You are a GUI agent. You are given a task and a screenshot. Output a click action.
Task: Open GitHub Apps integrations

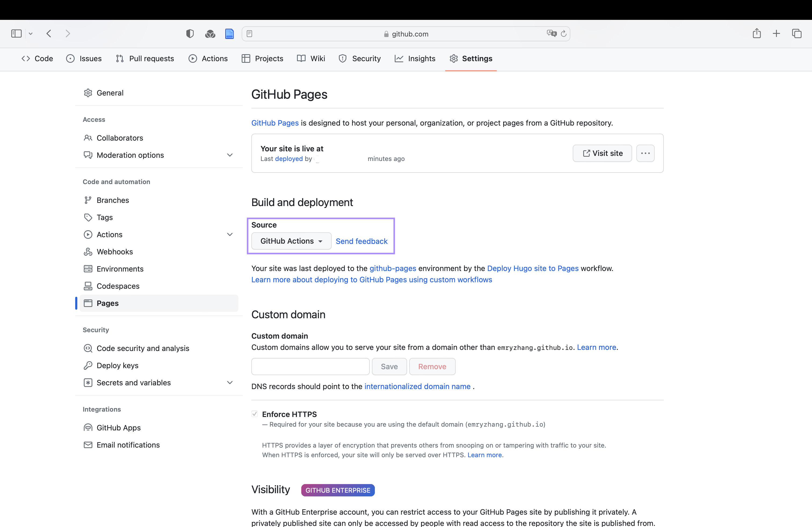point(159,428)
